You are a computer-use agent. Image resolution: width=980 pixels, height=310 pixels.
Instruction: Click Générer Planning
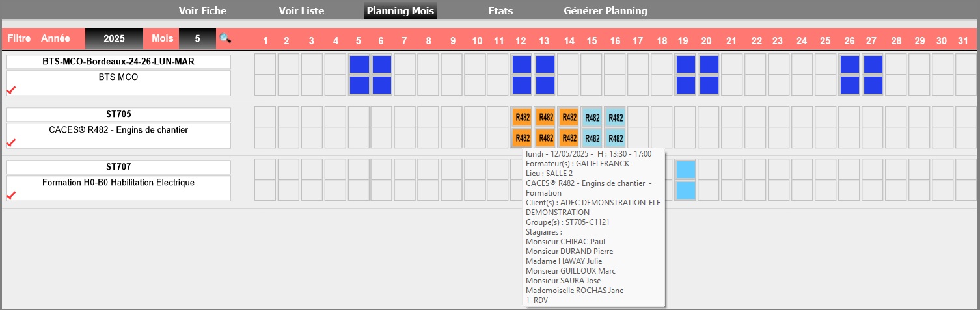[605, 11]
